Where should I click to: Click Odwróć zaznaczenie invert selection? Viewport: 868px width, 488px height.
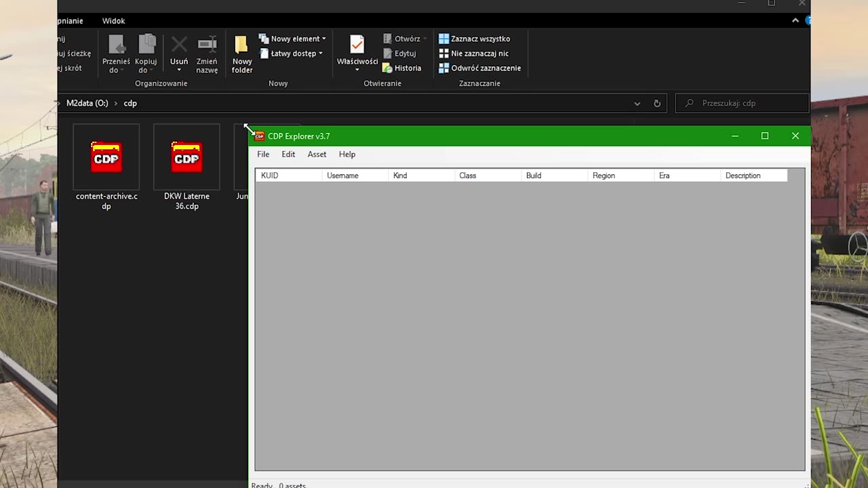479,68
